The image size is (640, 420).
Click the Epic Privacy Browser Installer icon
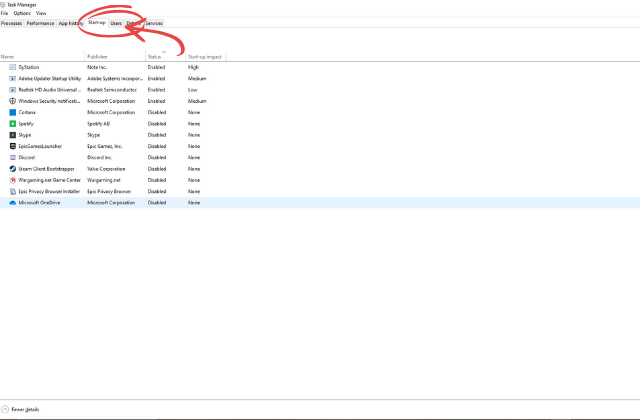pyautogui.click(x=13, y=191)
